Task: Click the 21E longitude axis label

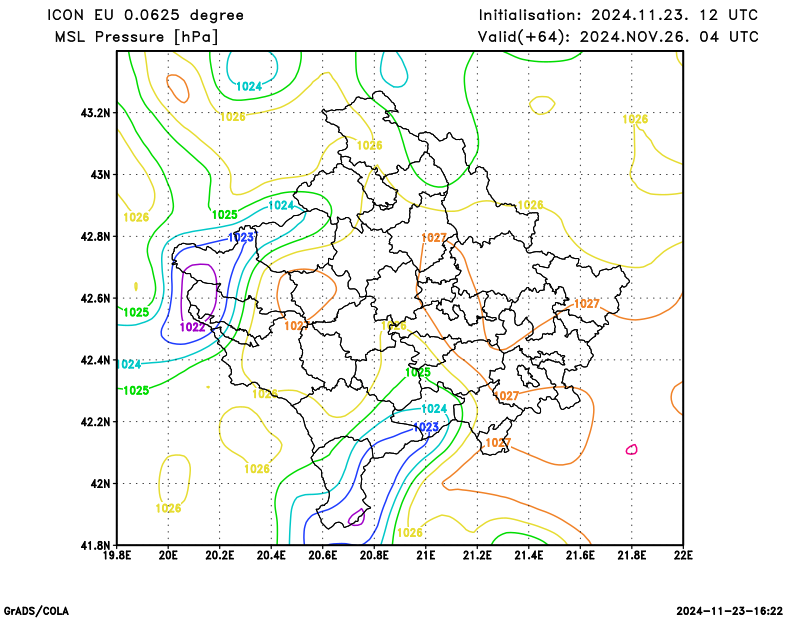Action: coord(426,555)
